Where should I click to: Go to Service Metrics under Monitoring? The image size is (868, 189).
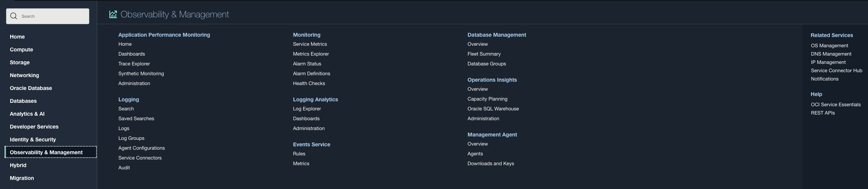pos(310,44)
